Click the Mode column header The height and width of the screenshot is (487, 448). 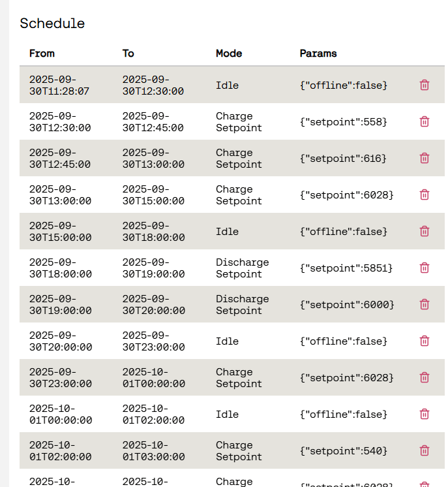[229, 54]
